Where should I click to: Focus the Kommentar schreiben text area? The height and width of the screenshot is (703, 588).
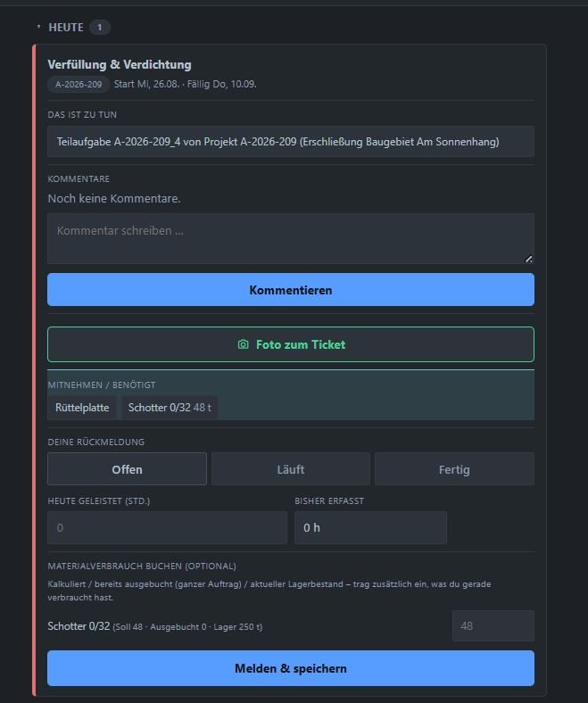(291, 238)
